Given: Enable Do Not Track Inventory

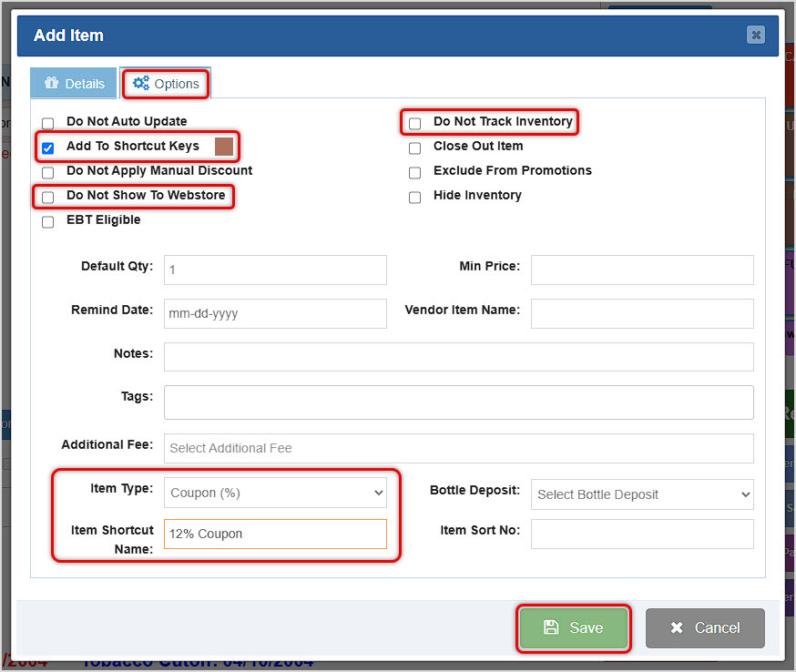Looking at the screenshot, I should coord(414,122).
